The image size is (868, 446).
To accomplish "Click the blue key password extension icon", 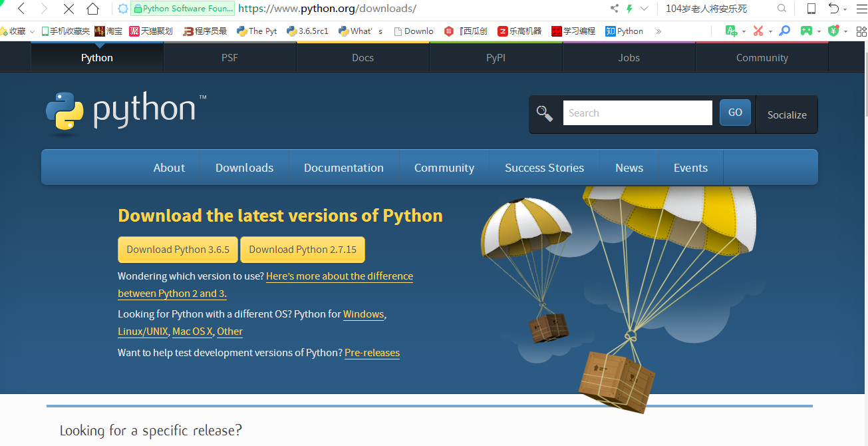I will pos(785,31).
